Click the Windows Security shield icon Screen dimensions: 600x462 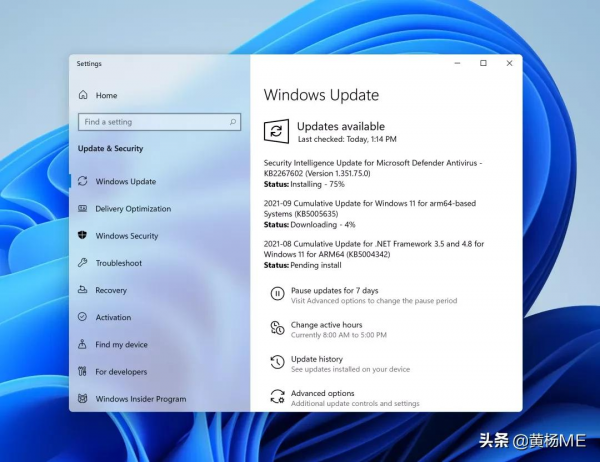tap(82, 235)
